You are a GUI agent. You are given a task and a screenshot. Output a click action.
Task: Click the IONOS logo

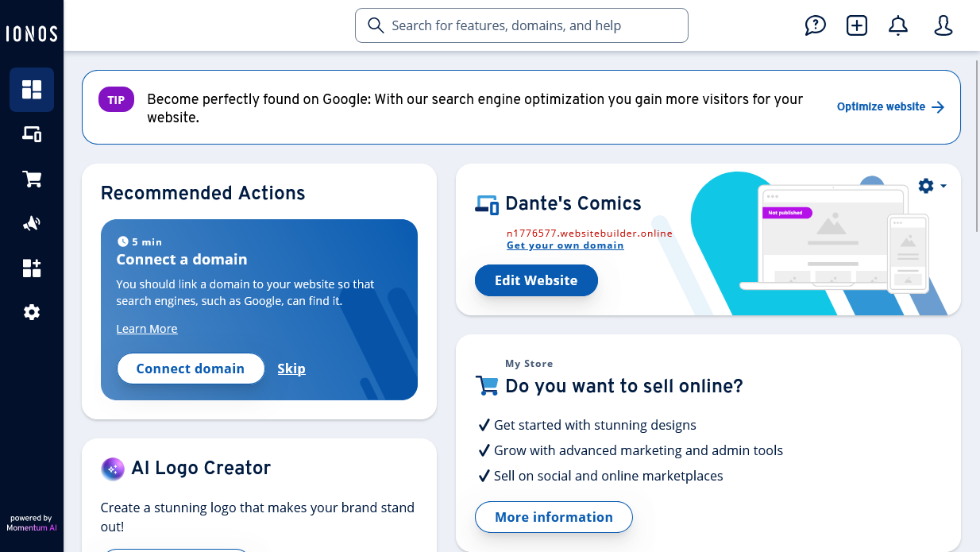[32, 33]
